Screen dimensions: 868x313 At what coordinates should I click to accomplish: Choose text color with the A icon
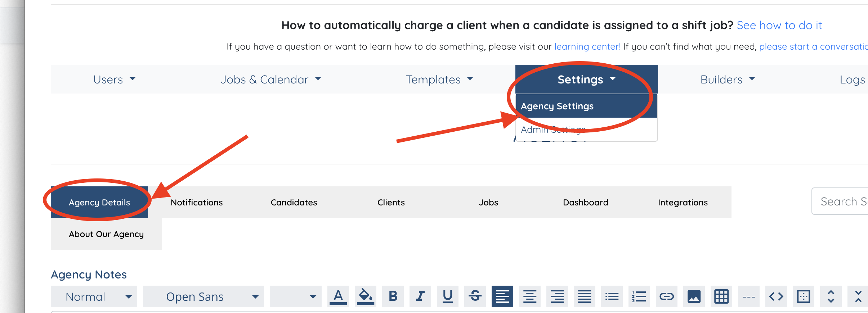[x=338, y=296]
